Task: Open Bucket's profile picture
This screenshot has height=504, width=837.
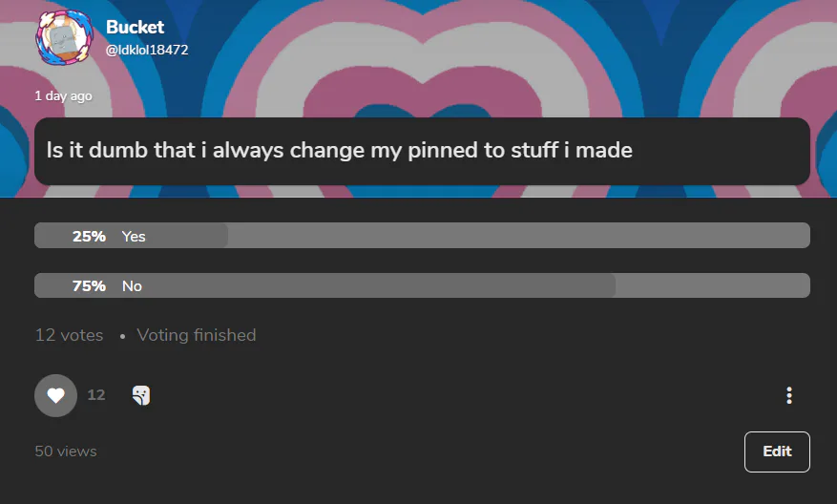Action: coord(65,37)
